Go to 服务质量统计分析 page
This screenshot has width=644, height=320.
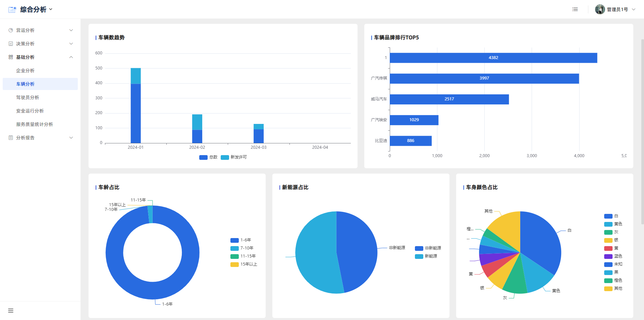[35, 124]
